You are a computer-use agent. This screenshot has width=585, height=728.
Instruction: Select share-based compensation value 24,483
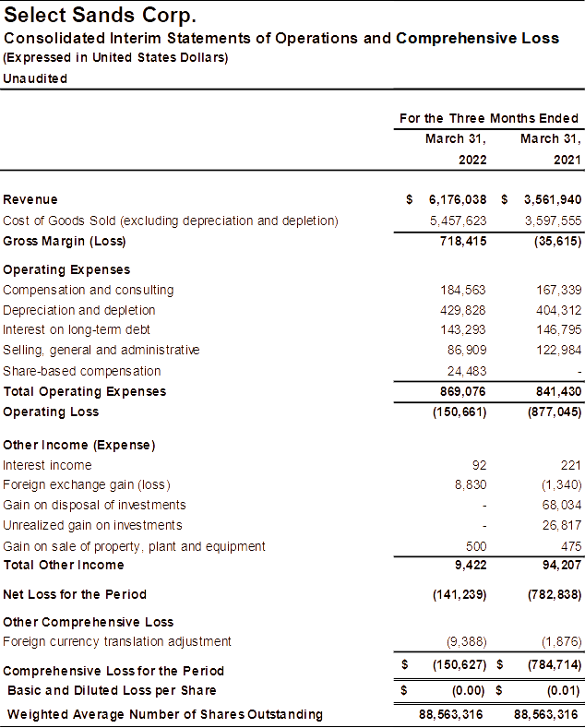coord(467,372)
